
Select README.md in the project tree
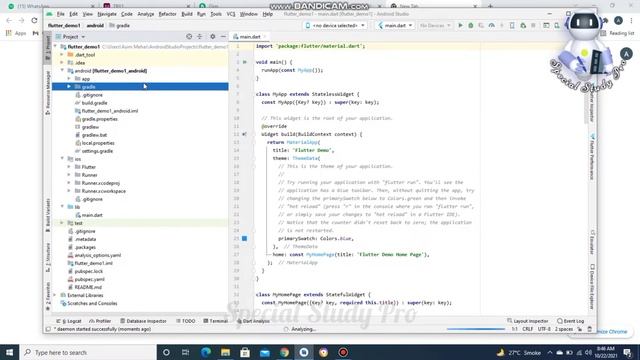point(88,287)
